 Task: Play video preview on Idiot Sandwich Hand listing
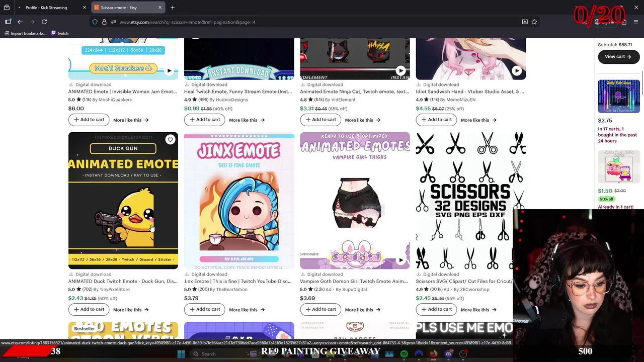(517, 71)
